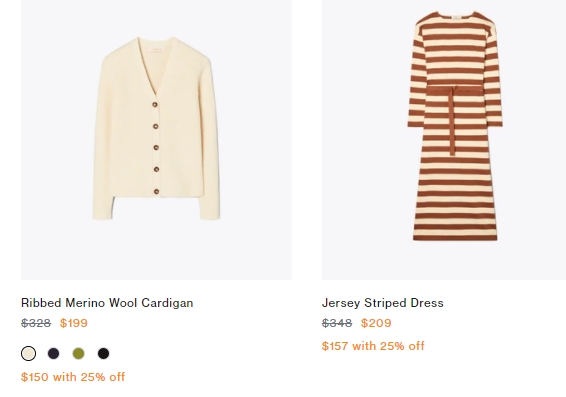Click the crossed-out $328 original price
Viewport: 566px width, 397px height.
[36, 323]
